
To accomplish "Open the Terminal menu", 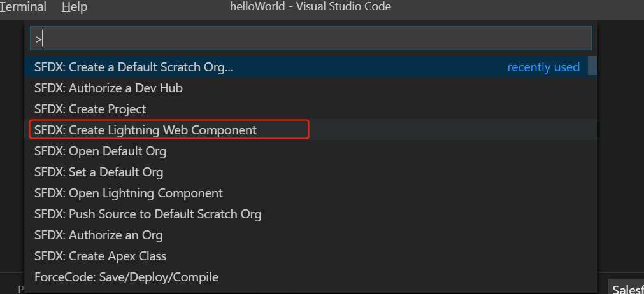I will pyautogui.click(x=23, y=7).
